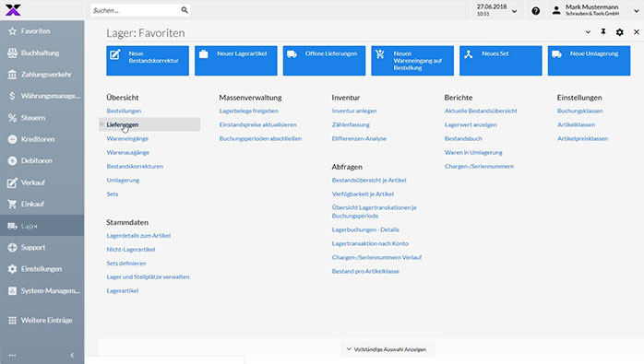
Task: Open Artikelpreisklassen settings link
Action: coord(582,139)
